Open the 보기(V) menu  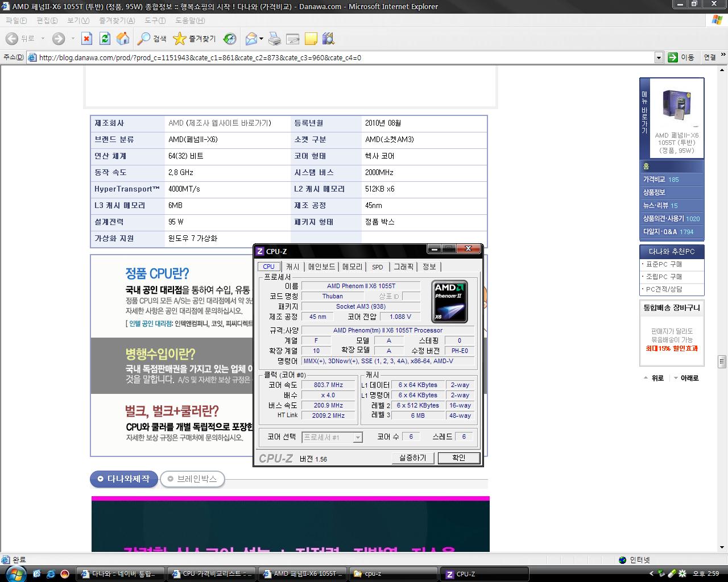tap(78, 20)
